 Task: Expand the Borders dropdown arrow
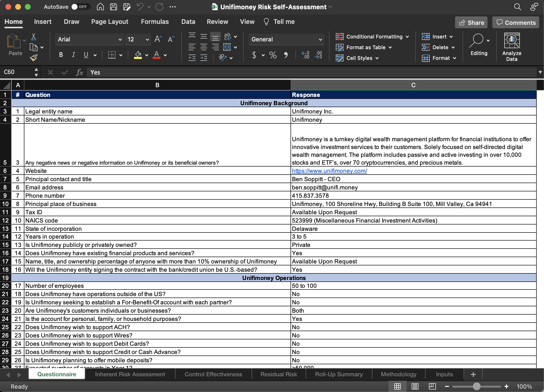[121, 55]
